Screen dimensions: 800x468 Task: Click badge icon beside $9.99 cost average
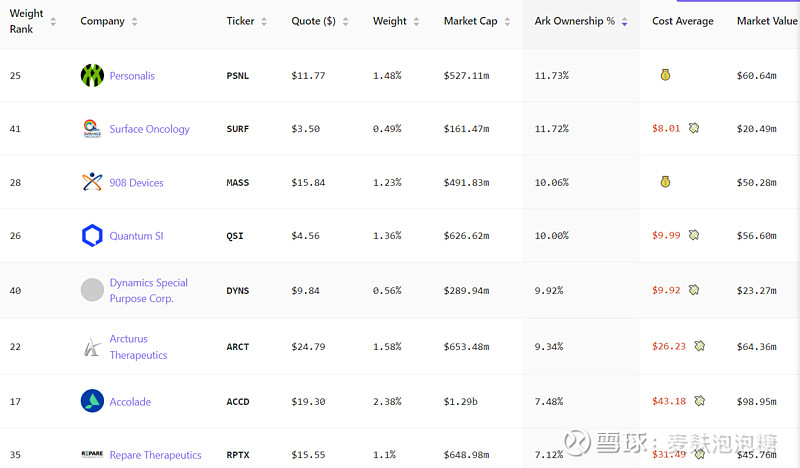(x=694, y=235)
